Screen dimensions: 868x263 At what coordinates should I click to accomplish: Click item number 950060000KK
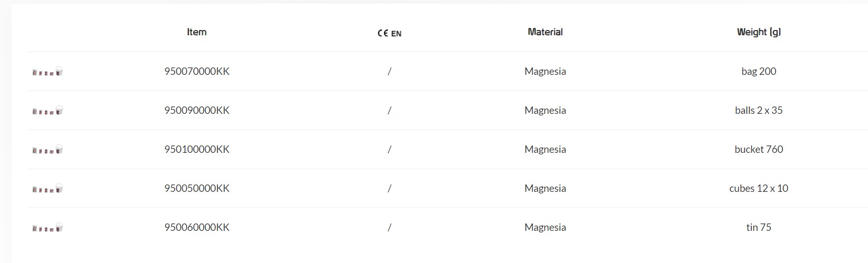click(x=196, y=227)
